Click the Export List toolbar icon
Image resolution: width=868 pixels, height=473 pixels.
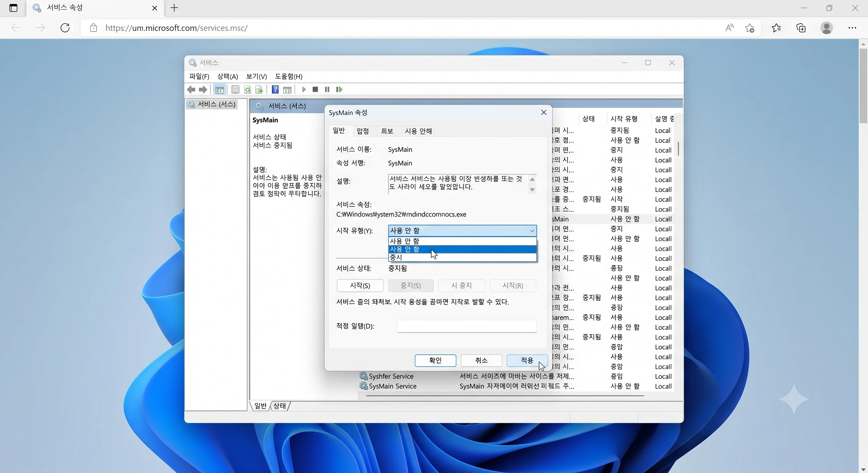[x=259, y=90]
